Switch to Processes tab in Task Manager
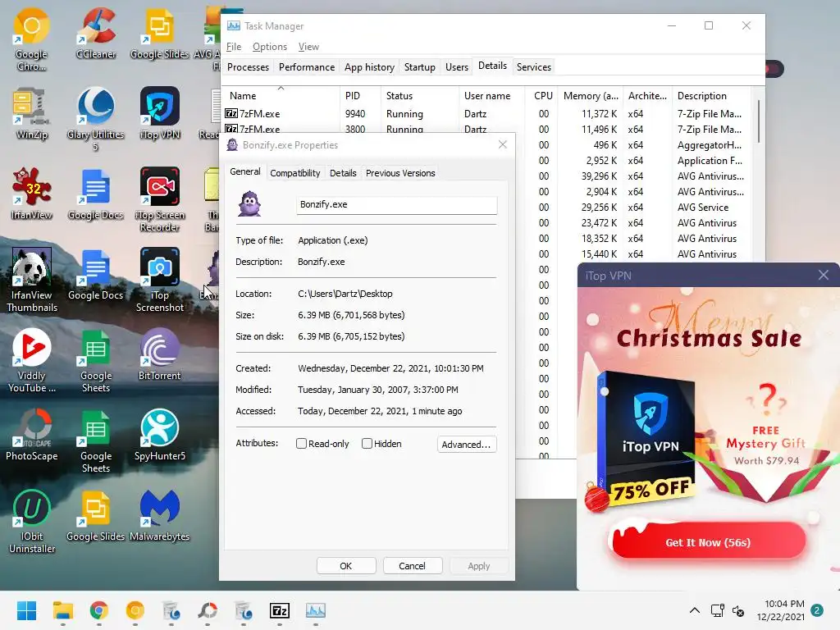 (x=248, y=67)
